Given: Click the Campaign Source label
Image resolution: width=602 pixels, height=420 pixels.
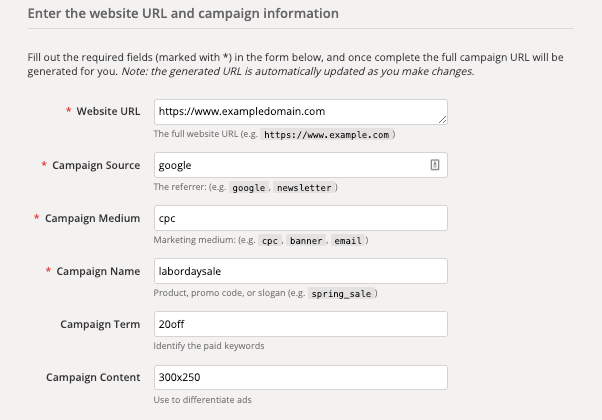Looking at the screenshot, I should [96, 165].
